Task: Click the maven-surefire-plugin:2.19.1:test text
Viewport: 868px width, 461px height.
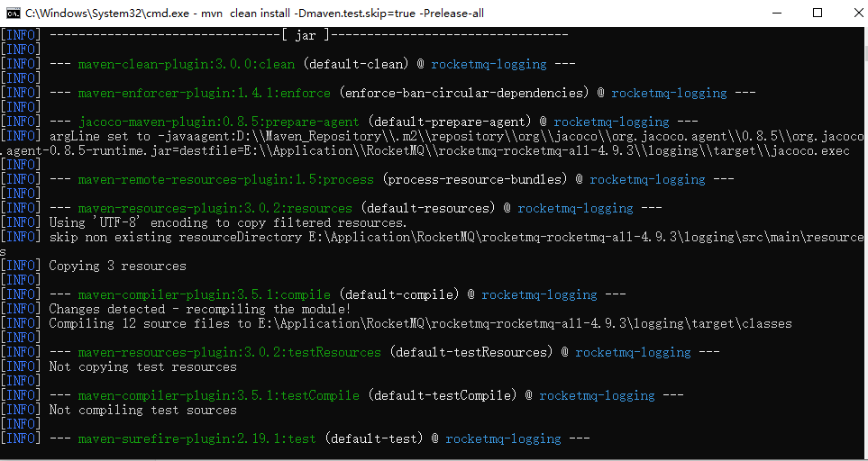Action: coord(196,438)
